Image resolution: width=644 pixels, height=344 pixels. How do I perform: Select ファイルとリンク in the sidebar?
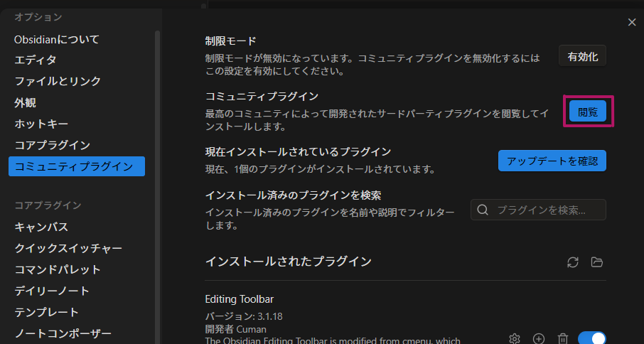[x=58, y=81]
